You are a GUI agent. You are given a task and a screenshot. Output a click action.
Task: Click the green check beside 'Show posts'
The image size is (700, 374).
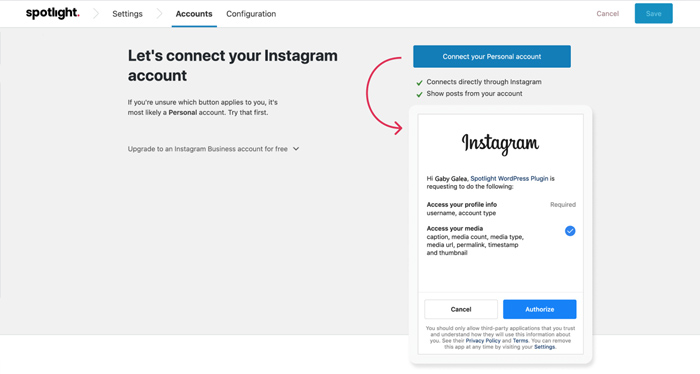coord(419,94)
